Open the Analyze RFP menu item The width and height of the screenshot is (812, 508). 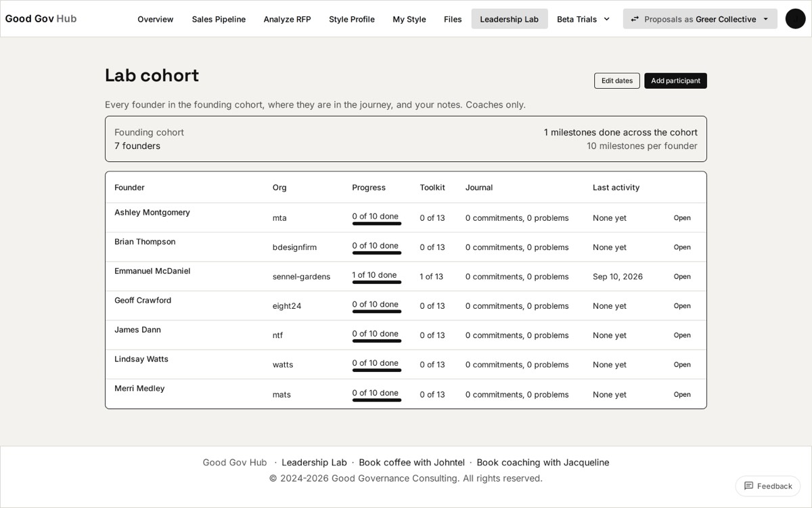288,19
